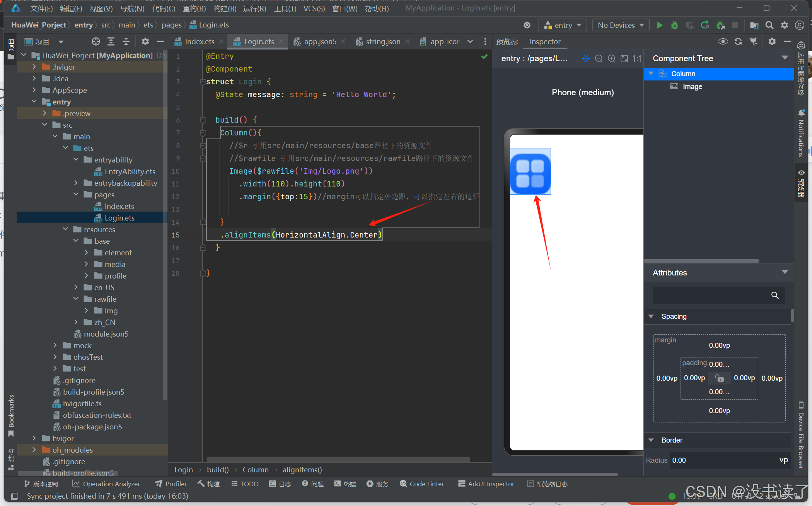This screenshot has height=506, width=812.
Task: Click the previewer zoom out icon
Action: point(599,58)
